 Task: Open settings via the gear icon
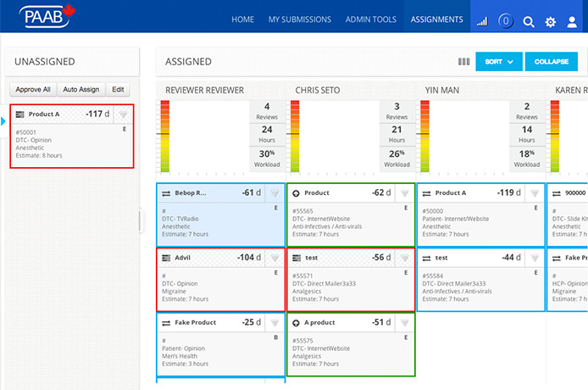click(x=551, y=21)
